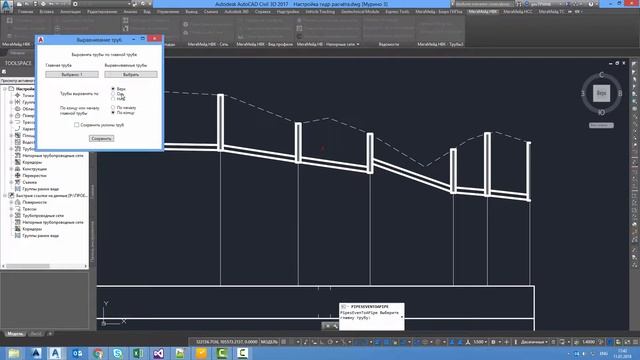This screenshot has width=640, height=360.
Task: Click the data shortcuts folder icon
Action: tap(11, 196)
